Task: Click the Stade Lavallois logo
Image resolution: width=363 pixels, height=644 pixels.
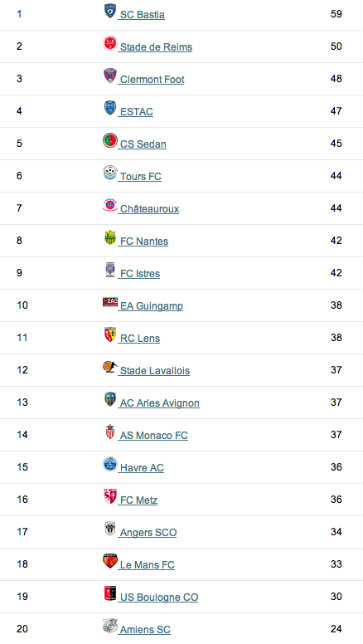Action: pos(110,367)
